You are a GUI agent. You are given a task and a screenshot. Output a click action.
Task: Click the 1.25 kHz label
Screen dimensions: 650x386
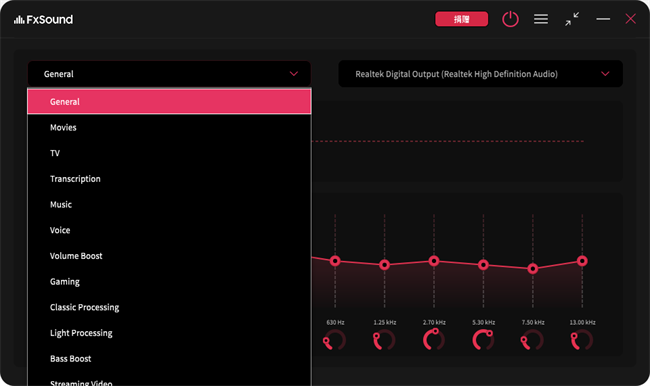pos(385,322)
